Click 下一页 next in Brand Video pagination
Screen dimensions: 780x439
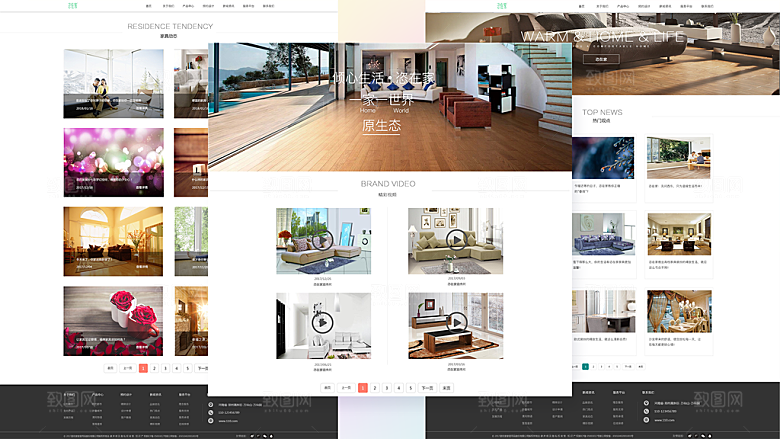pyautogui.click(x=427, y=388)
